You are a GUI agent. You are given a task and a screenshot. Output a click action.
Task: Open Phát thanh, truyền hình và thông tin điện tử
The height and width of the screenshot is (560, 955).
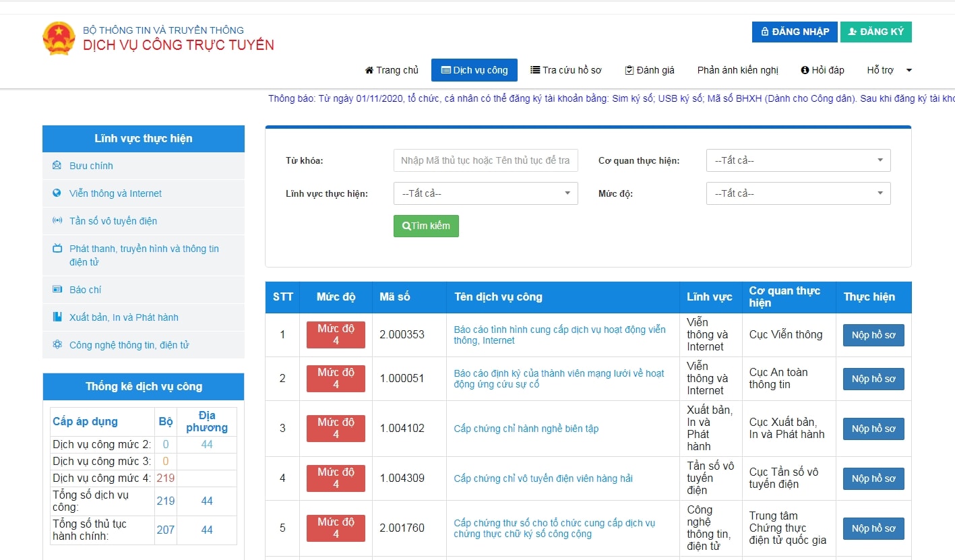coord(144,255)
